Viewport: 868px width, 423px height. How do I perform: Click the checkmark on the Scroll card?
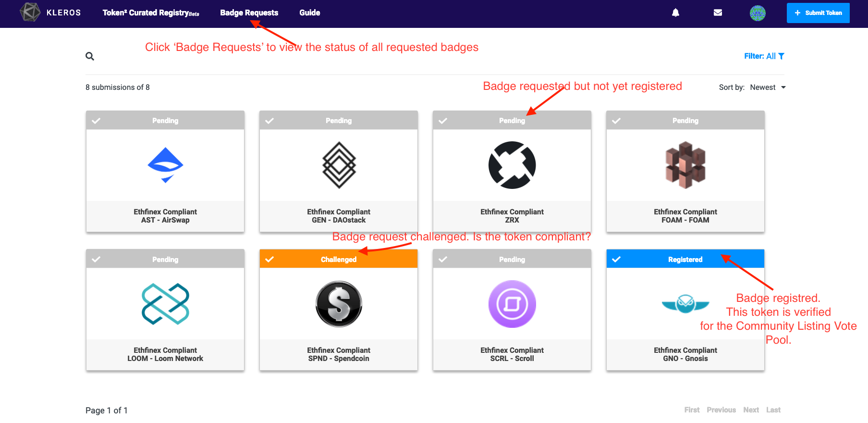(443, 259)
